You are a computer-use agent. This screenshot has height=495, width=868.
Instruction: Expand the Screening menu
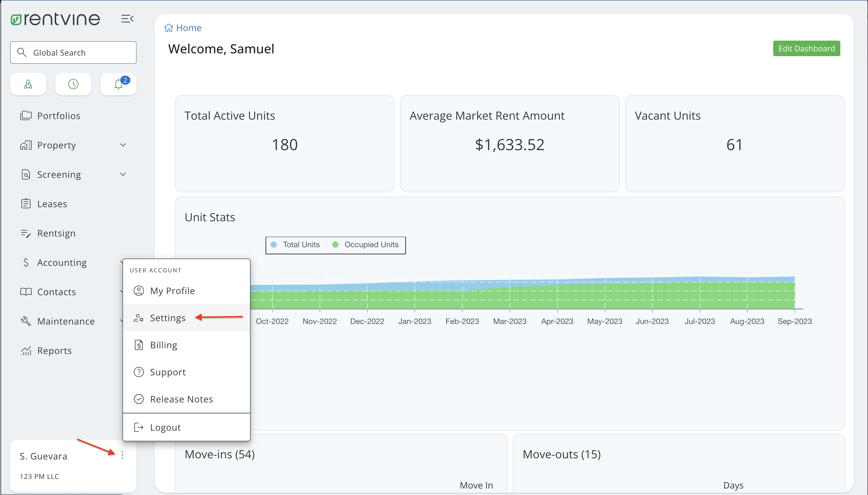pyautogui.click(x=123, y=174)
